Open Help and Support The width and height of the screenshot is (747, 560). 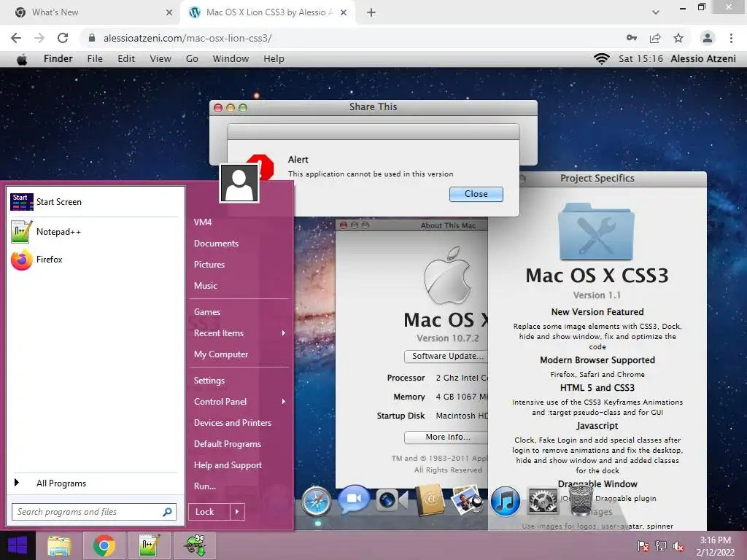pyautogui.click(x=228, y=465)
